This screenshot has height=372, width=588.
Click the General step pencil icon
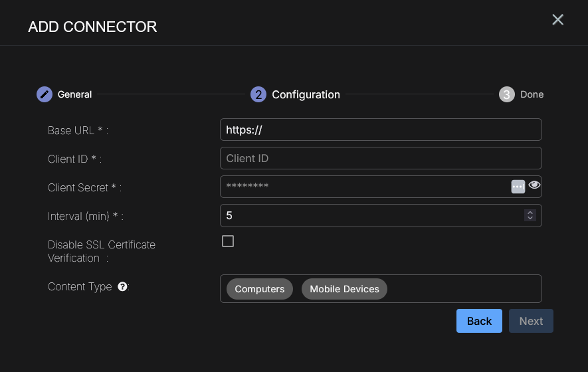(x=44, y=94)
